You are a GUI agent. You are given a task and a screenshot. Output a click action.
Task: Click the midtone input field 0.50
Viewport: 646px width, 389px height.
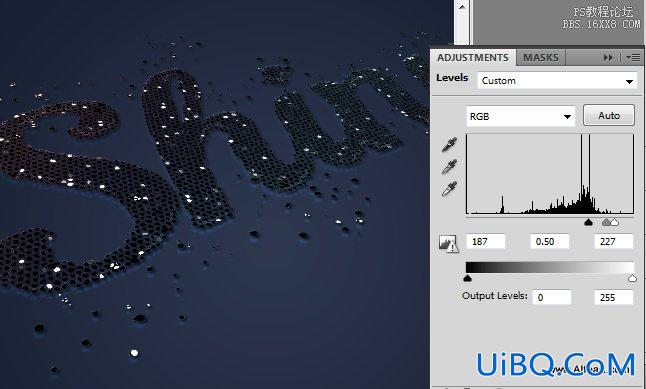(550, 241)
